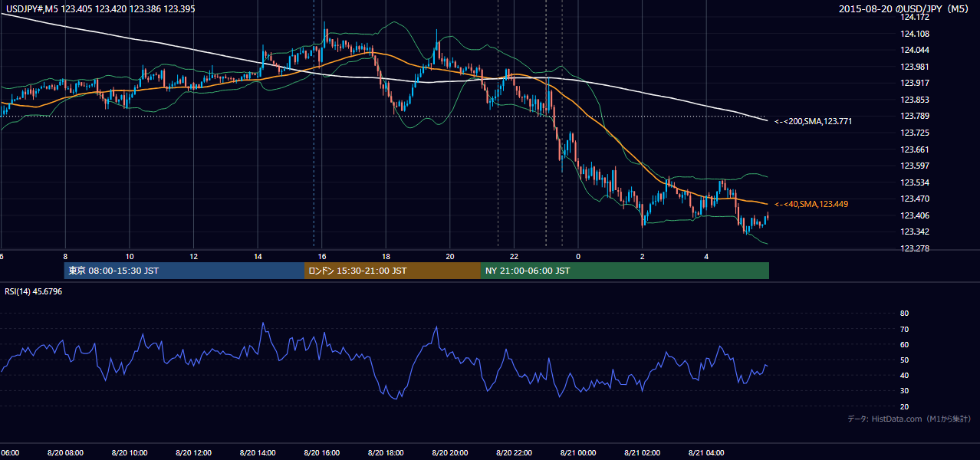Click hour label 22 on the price chart axis
980x460 pixels.
[x=514, y=256]
